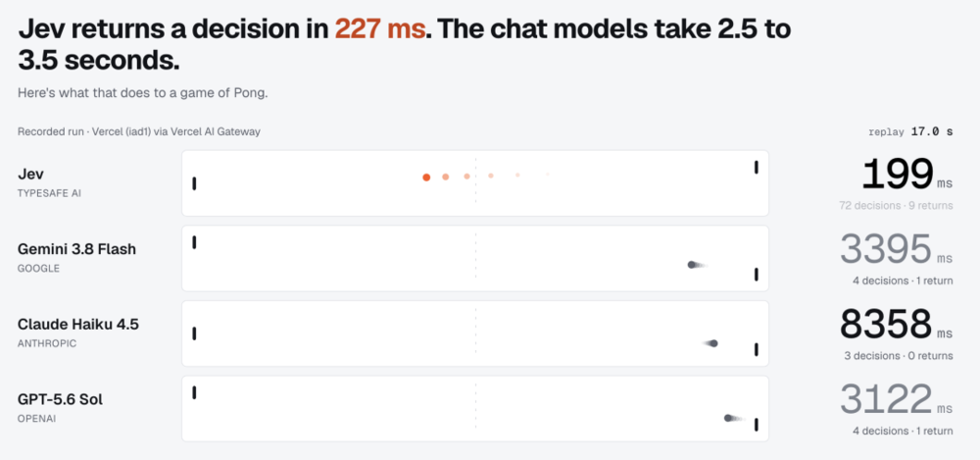
Task: Click the grey ball in Claude Haiku 4.5 row
Action: coord(713,343)
